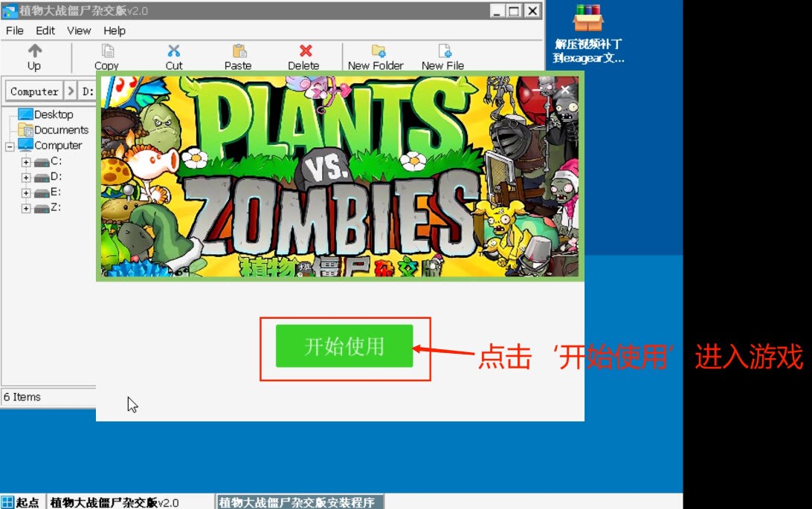
Task: Select the Z: drive icon
Action: pos(42,209)
